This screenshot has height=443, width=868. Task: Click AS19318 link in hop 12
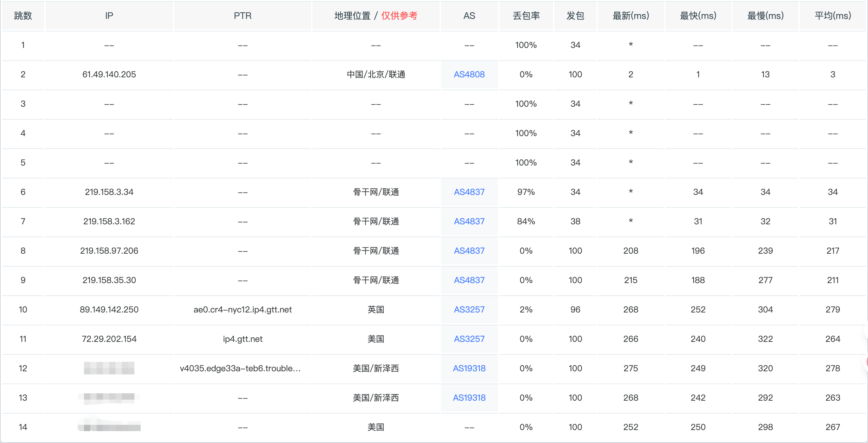tap(469, 368)
